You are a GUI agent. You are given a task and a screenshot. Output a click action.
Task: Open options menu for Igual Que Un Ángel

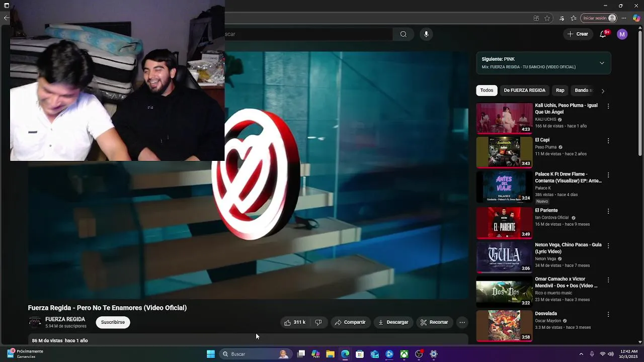[608, 106]
